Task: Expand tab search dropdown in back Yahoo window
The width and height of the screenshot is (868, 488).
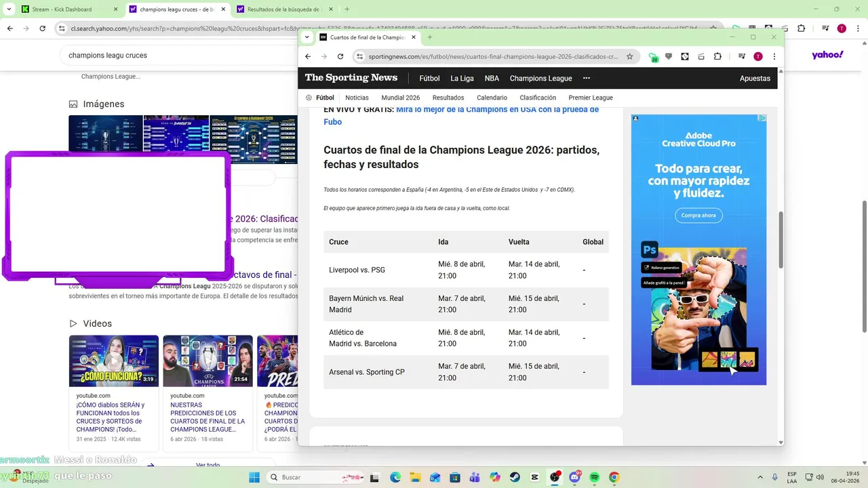Action: click(9, 9)
